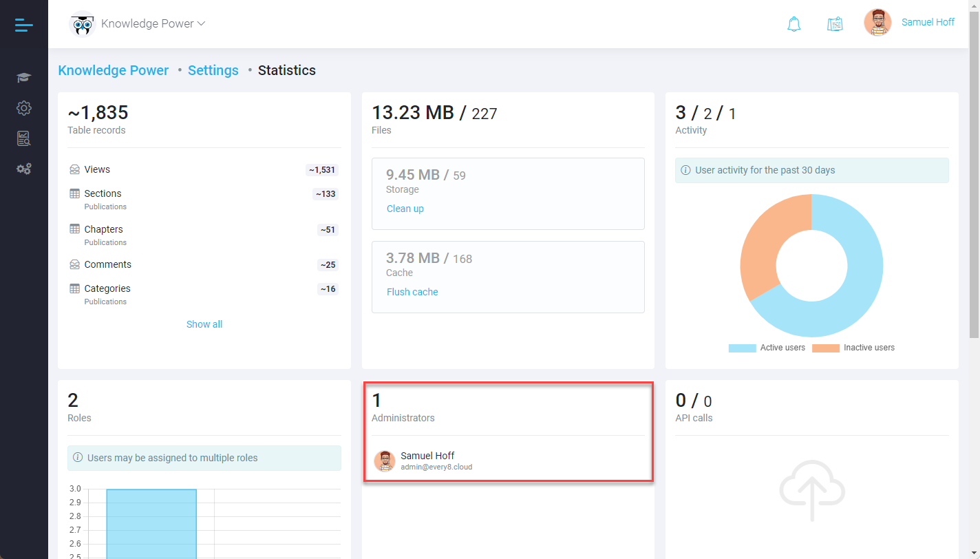Click the Flush cache link

point(412,292)
